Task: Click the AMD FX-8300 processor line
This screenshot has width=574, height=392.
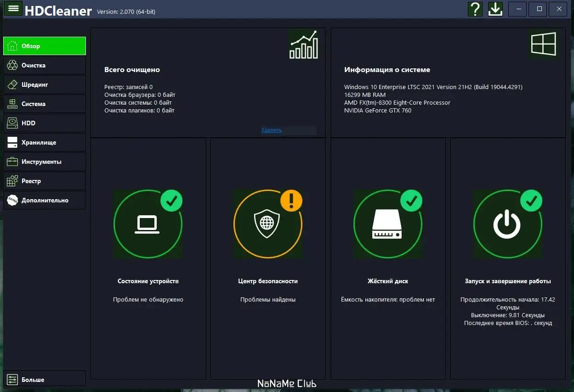Action: coord(397,102)
